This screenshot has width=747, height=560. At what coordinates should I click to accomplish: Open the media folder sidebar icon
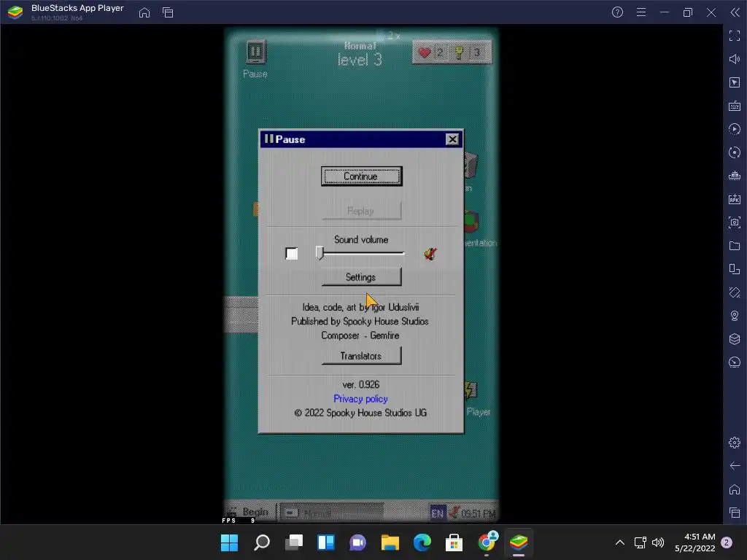[x=735, y=246]
